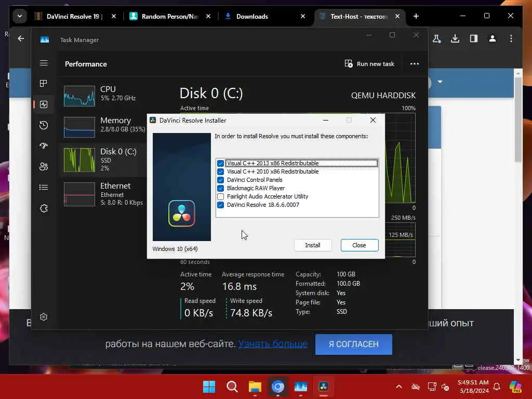
Task: Select the Ethernet performance entry
Action: 102,194
